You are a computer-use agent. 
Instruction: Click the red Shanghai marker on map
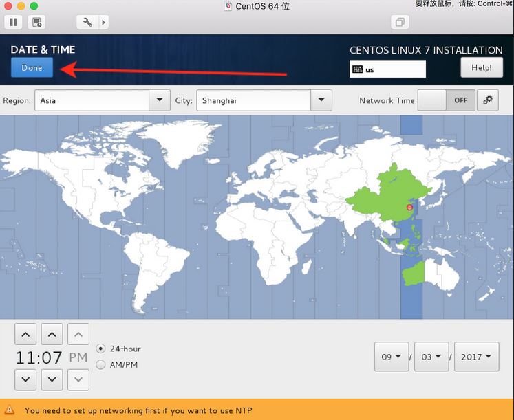coord(409,207)
